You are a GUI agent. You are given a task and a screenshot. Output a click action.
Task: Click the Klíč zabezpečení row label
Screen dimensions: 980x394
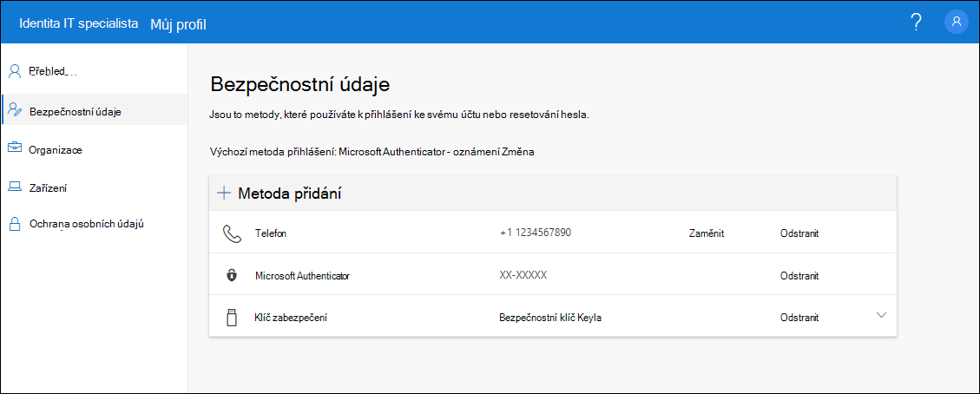coord(292,318)
